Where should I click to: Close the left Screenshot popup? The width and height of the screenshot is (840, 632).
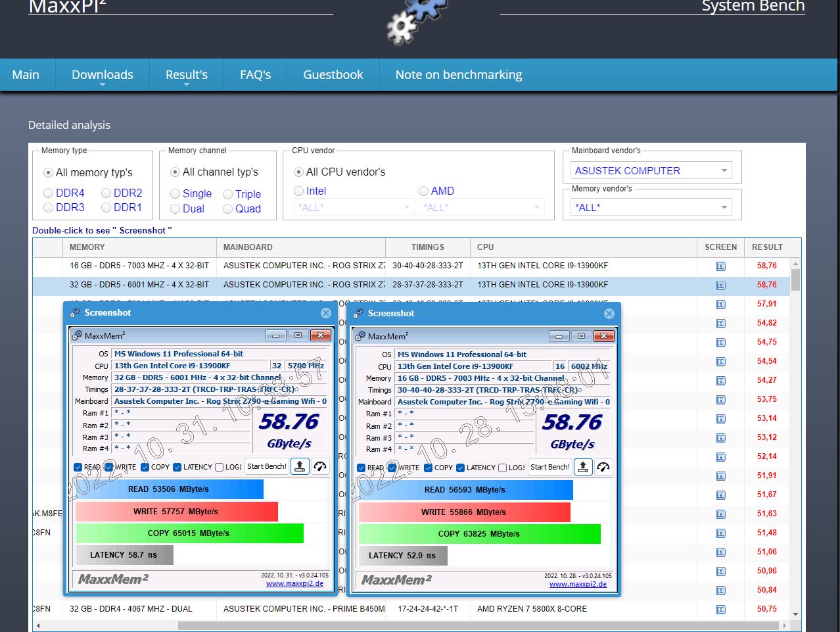tap(326, 313)
